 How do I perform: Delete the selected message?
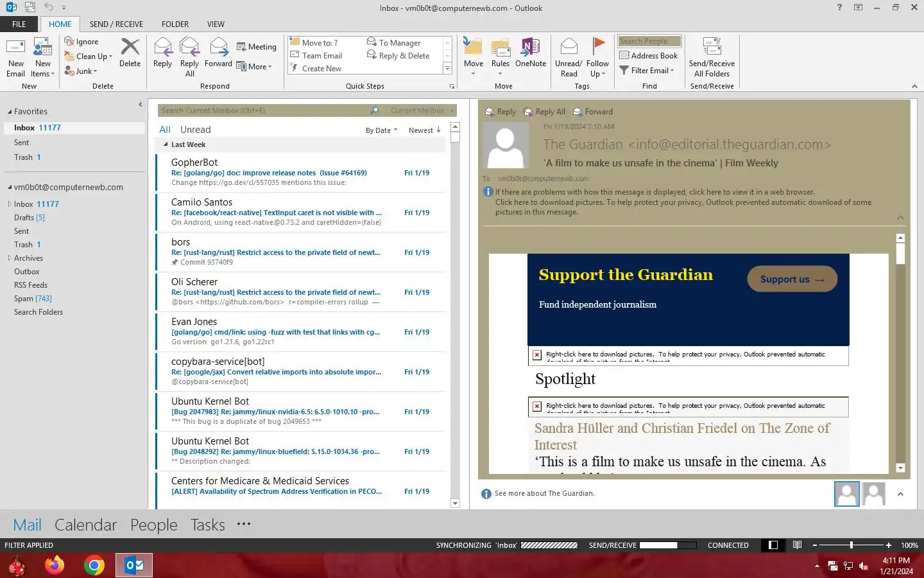(x=130, y=53)
